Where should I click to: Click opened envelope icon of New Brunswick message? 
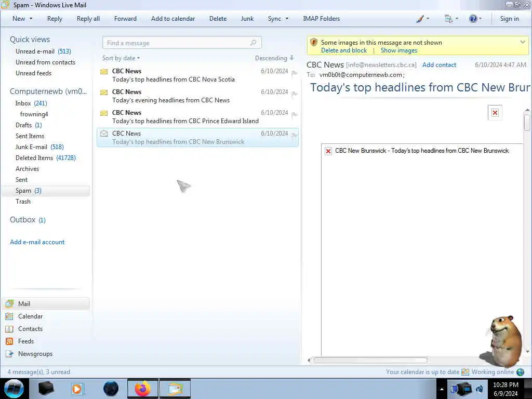pyautogui.click(x=104, y=134)
